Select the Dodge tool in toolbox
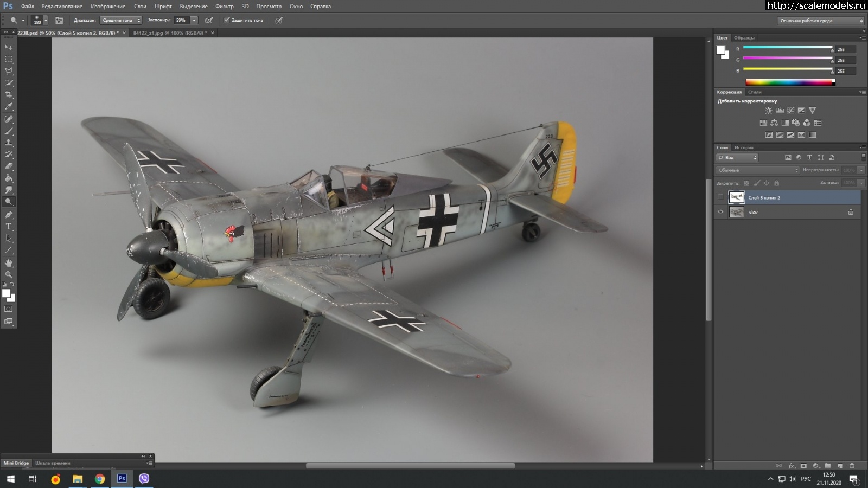 click(9, 202)
